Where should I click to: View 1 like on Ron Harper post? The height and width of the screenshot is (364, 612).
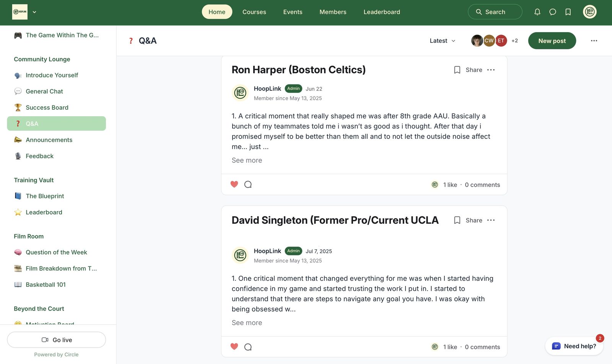click(x=450, y=185)
